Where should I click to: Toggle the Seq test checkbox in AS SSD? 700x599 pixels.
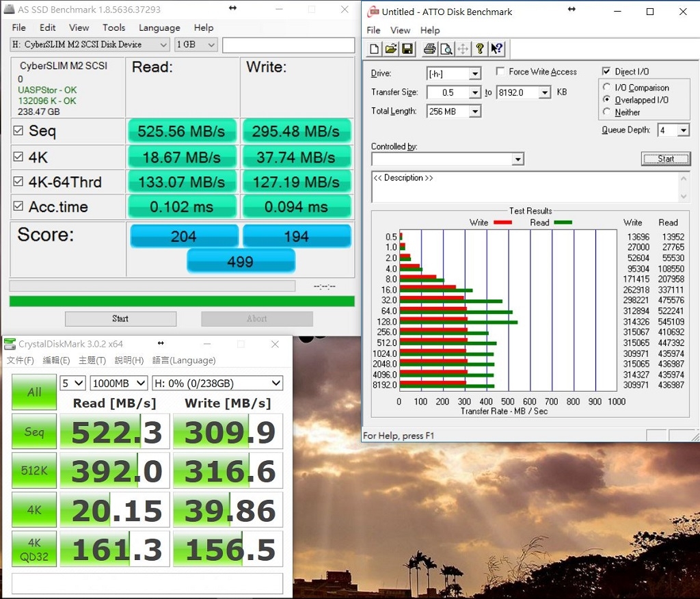click(18, 131)
